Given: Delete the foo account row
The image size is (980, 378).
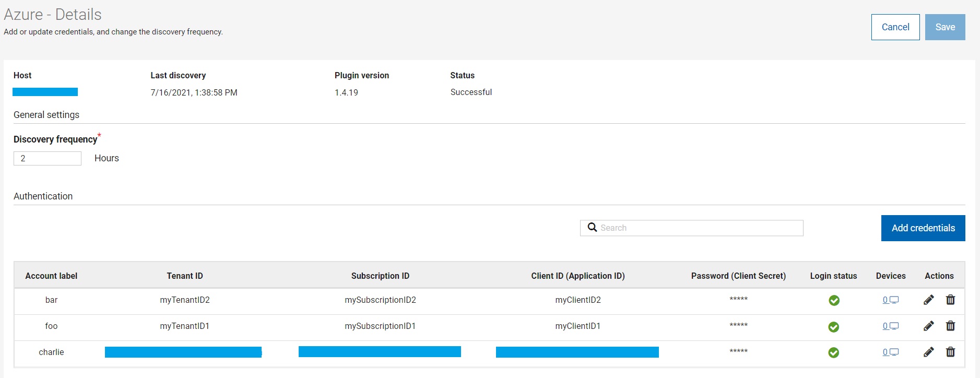Looking at the screenshot, I should (x=950, y=326).
